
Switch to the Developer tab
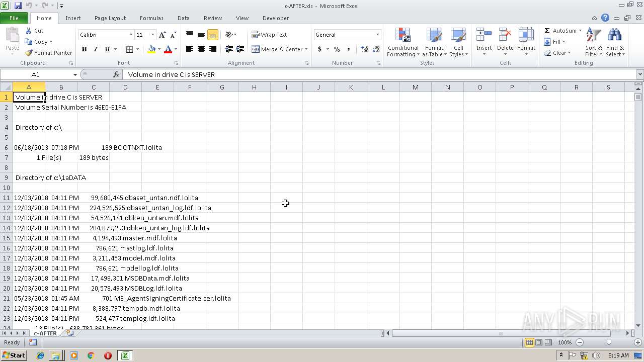(x=276, y=18)
